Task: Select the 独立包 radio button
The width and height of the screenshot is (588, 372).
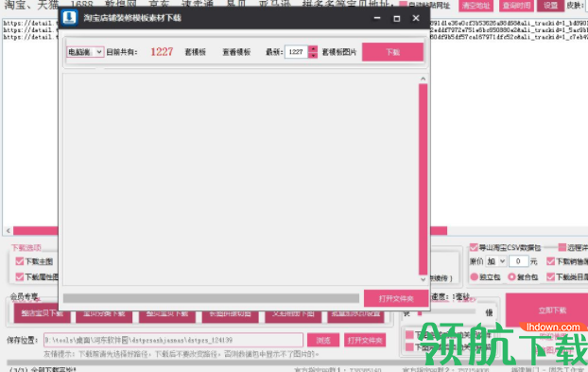Action: (475, 277)
